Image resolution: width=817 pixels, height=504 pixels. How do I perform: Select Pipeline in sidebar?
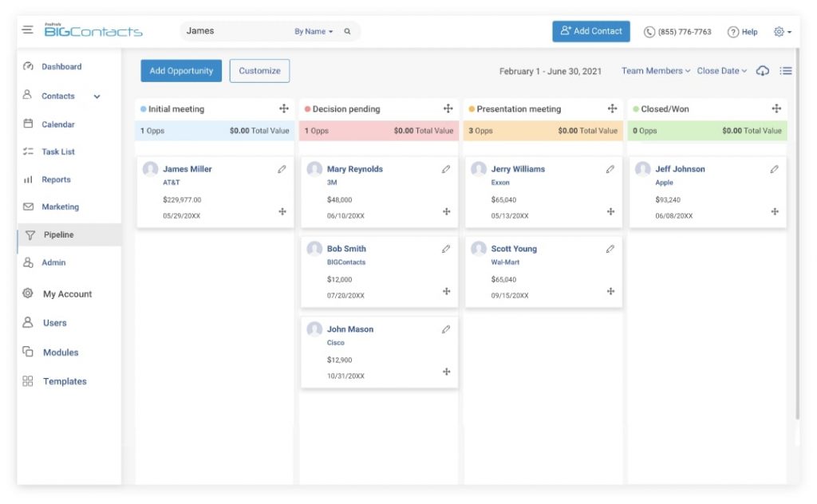coord(69,234)
